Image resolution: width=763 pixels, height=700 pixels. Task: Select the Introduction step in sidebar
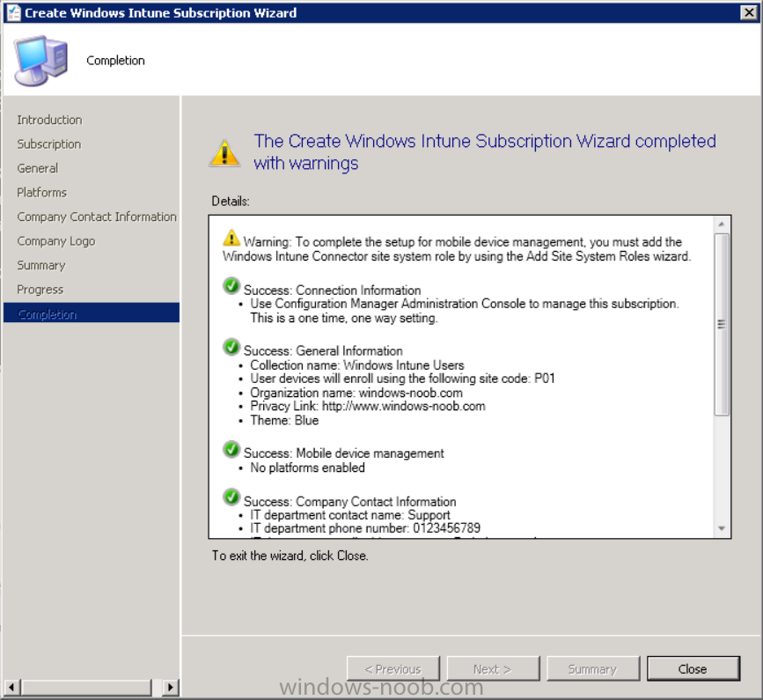49,120
